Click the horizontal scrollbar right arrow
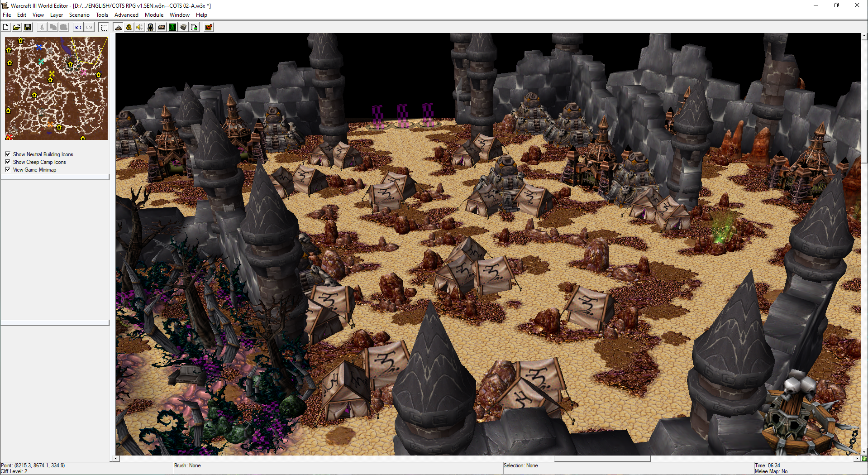The image size is (868, 475). point(858,458)
